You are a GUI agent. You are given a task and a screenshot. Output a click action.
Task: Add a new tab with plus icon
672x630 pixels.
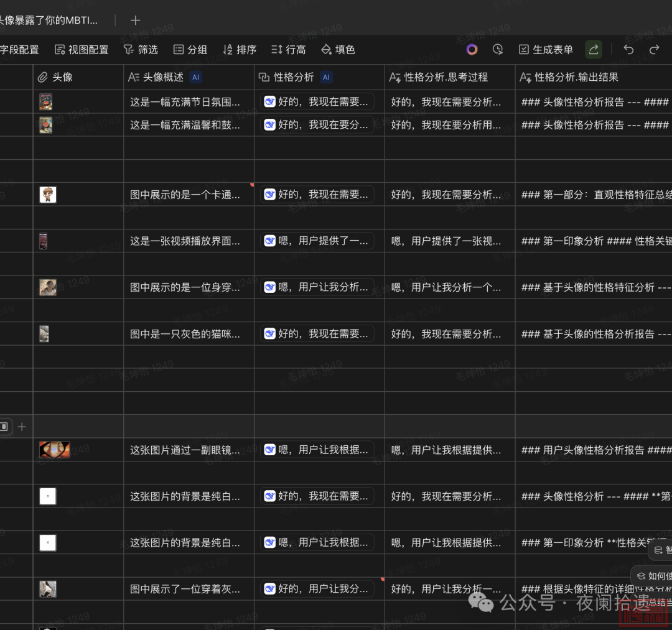coord(136,20)
